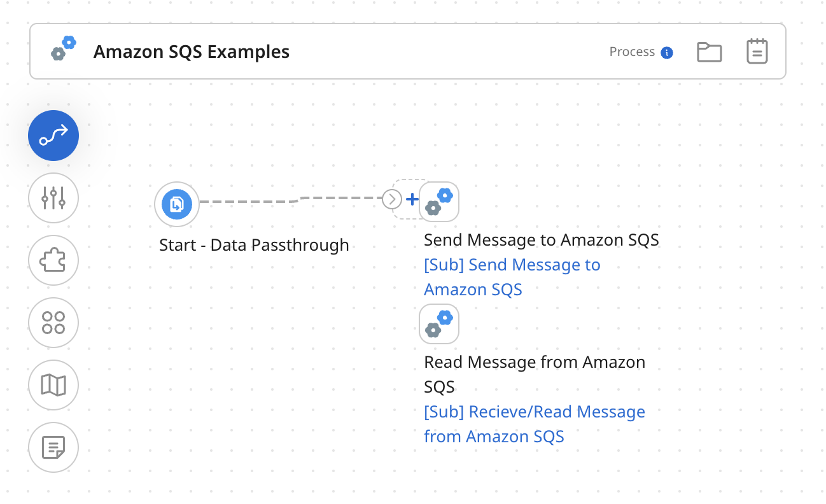Click the plus to add a workflow step
This screenshot has height=504, width=826.
point(412,199)
